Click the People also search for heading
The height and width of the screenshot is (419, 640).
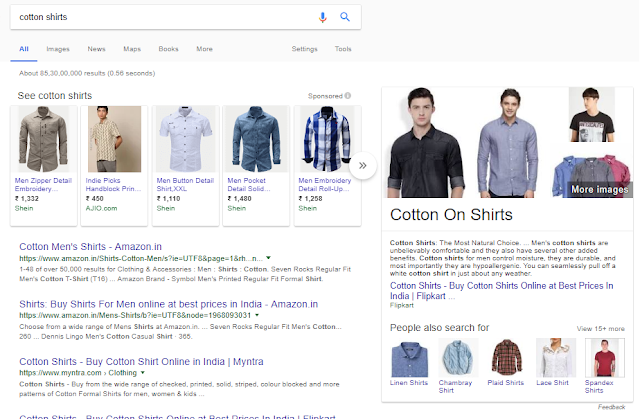(x=440, y=328)
